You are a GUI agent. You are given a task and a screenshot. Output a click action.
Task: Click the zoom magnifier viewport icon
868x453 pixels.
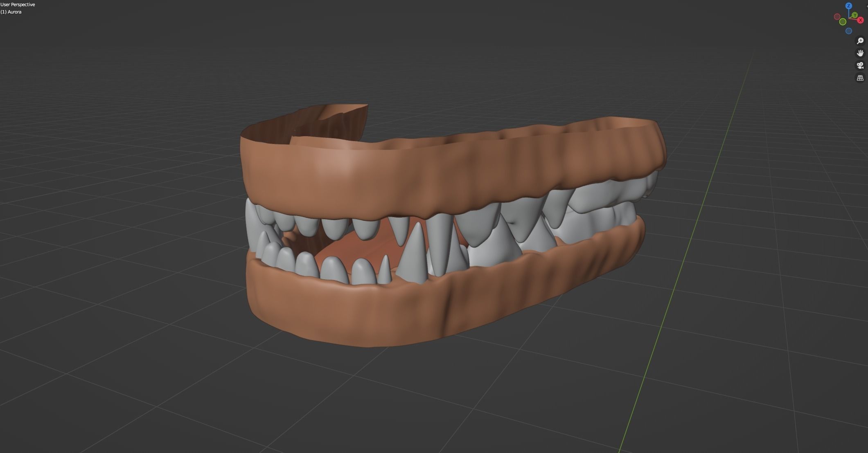click(x=860, y=41)
